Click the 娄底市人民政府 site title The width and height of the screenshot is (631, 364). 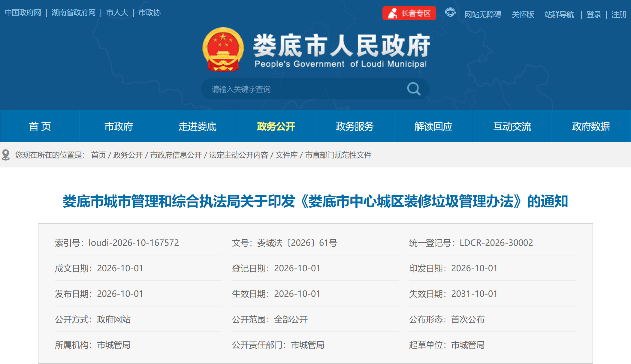342,46
